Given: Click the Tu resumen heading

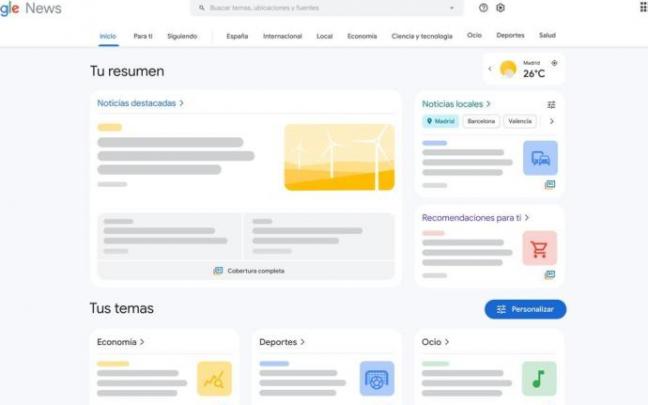Looking at the screenshot, I should 127,71.
